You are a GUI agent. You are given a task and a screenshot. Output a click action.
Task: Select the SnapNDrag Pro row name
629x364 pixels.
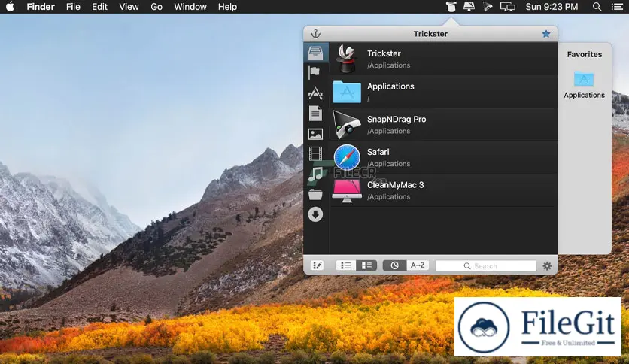pyautogui.click(x=397, y=119)
